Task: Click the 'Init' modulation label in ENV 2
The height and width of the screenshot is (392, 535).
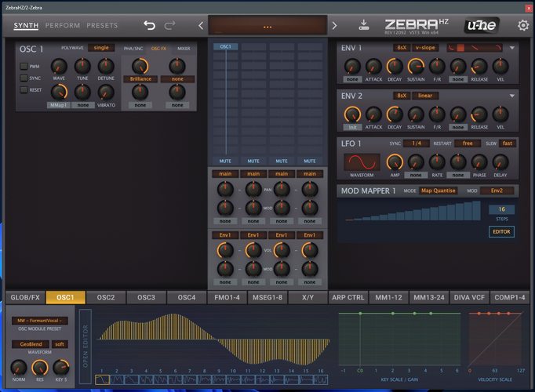Action: pos(352,128)
